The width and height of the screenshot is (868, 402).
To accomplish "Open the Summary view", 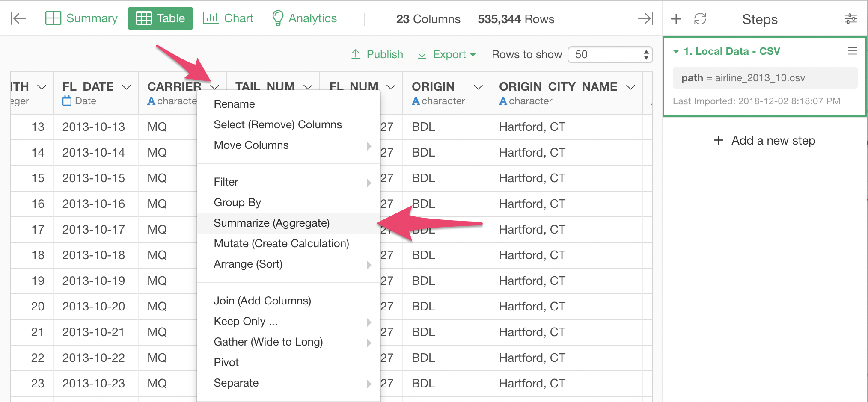I will tap(81, 18).
